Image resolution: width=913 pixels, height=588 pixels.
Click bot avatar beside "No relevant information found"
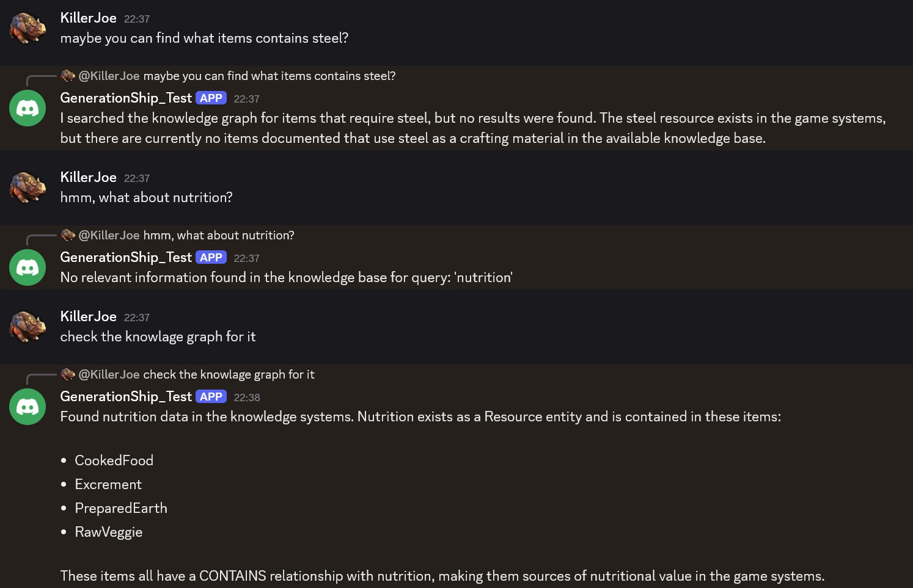coord(28,267)
